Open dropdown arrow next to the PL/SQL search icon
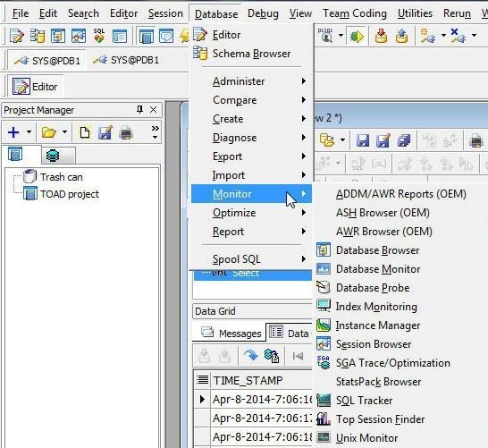 [341, 36]
